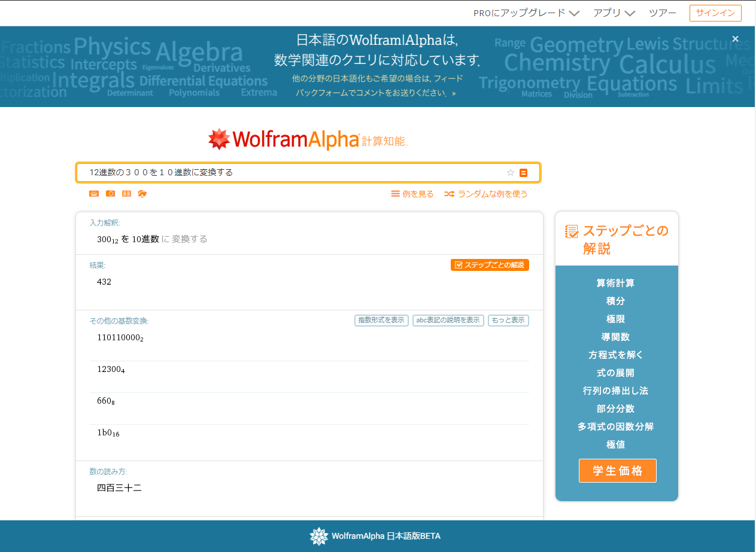Open the 'ツアー' menu item
This screenshot has height=552, width=756.
663,13
